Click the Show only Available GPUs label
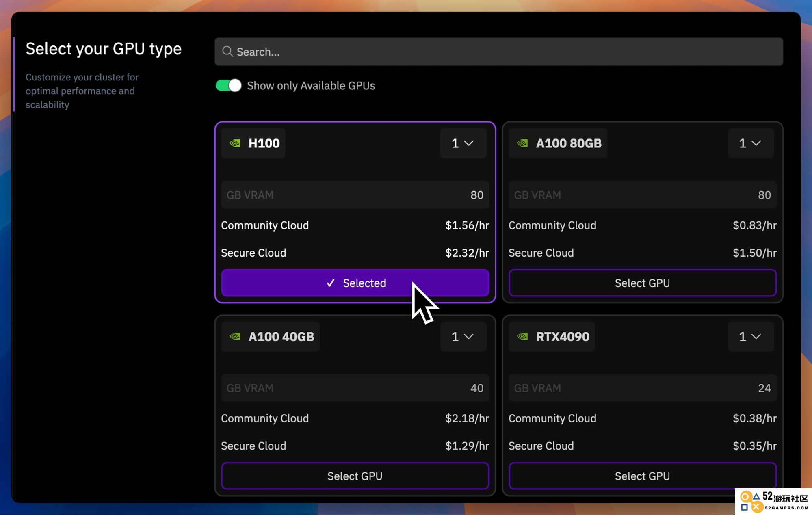Viewport: 812px width, 515px height. [311, 86]
